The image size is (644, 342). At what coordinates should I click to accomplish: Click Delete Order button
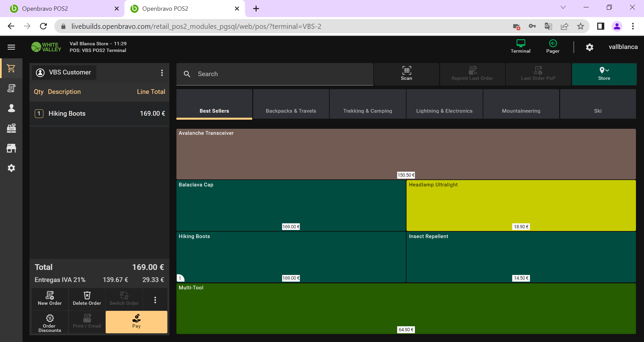(x=87, y=298)
